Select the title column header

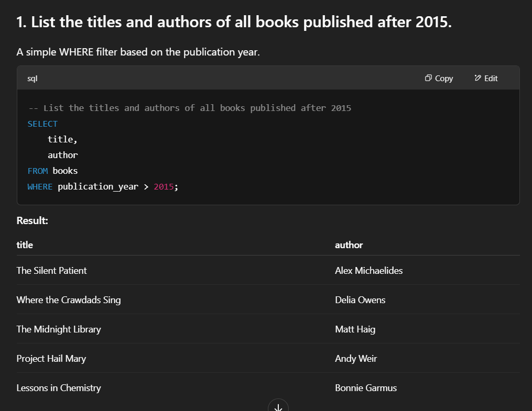24,245
